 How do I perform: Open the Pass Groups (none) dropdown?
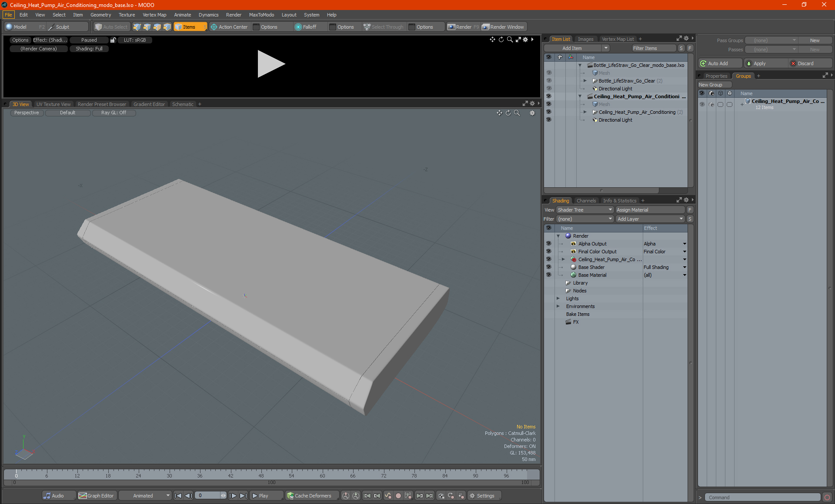tap(771, 40)
